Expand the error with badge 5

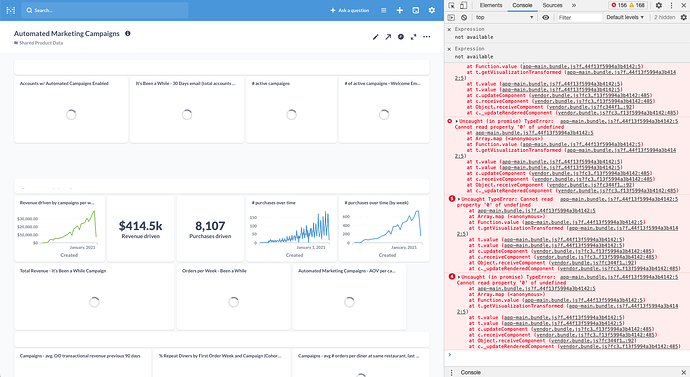tap(459, 199)
